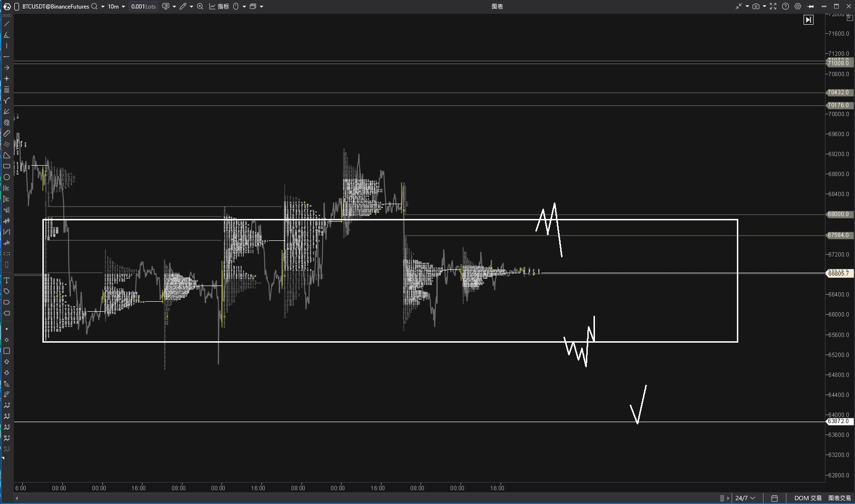Screen dimensions: 855x504
Task: Open the 指标 indicators menu
Action: tap(219, 6)
